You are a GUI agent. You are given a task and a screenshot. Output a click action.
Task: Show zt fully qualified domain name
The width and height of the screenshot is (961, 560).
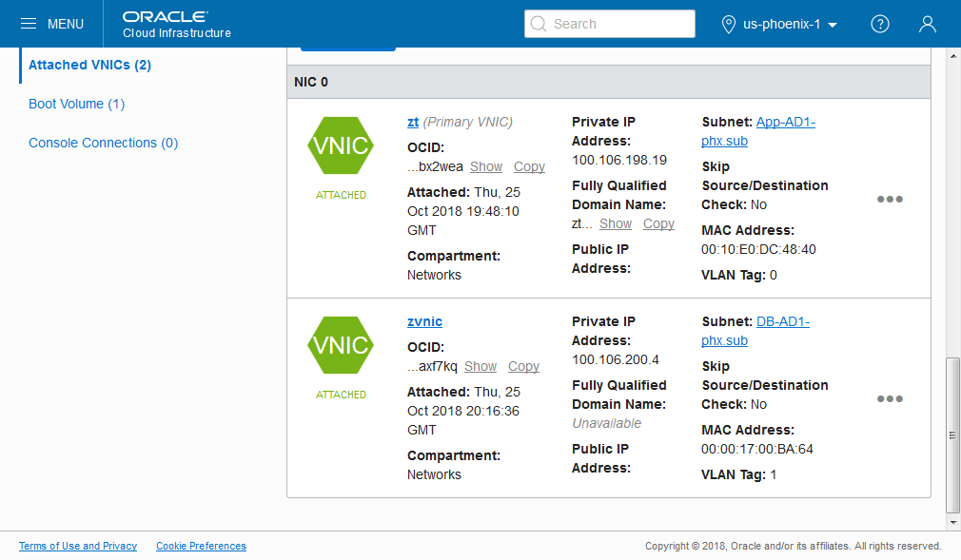tap(616, 223)
